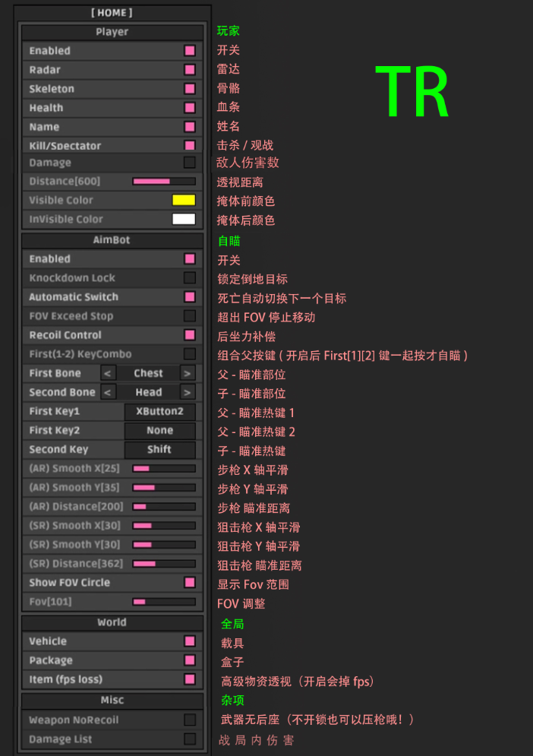Screen dimensions: 533x756
Task: Toggle the AimBot Enabled checkbox
Action: (189, 259)
